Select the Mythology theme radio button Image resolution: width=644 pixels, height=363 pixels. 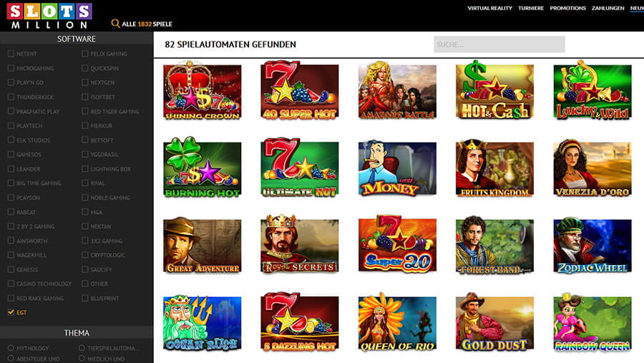[11, 348]
